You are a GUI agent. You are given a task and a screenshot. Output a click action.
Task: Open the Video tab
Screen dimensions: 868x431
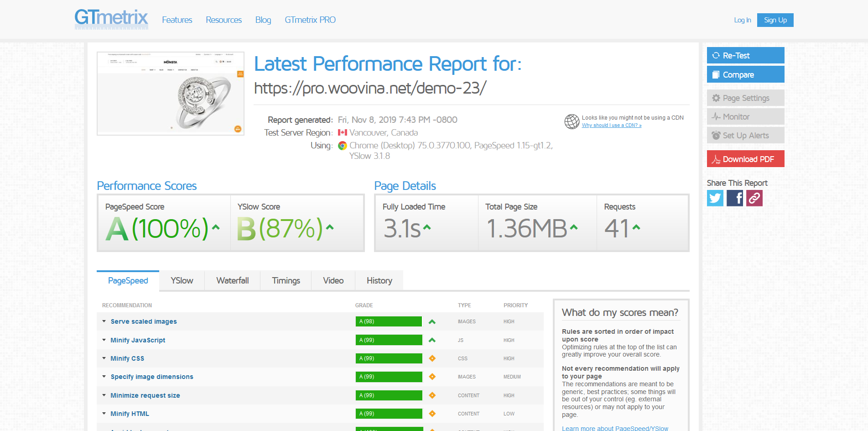point(333,280)
